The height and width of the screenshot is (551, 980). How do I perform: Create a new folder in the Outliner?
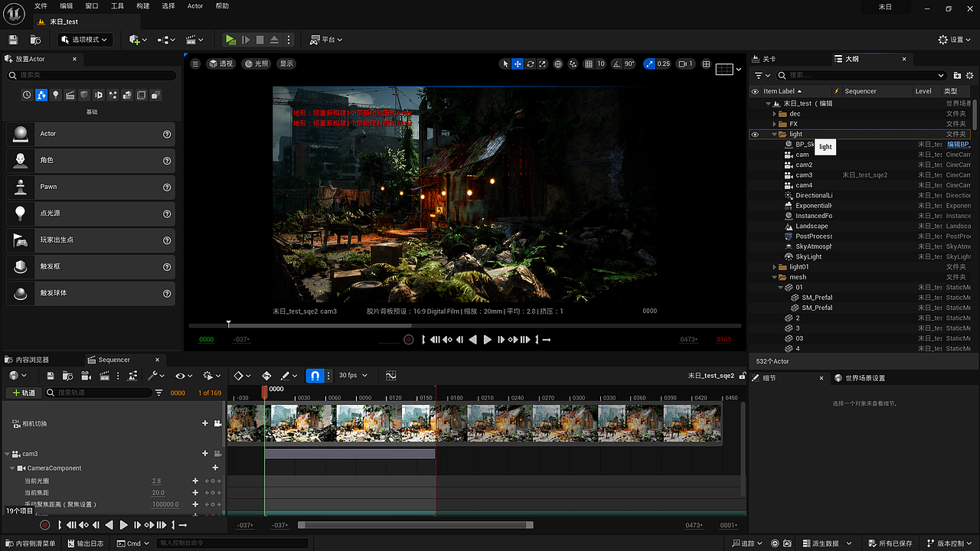click(x=957, y=75)
